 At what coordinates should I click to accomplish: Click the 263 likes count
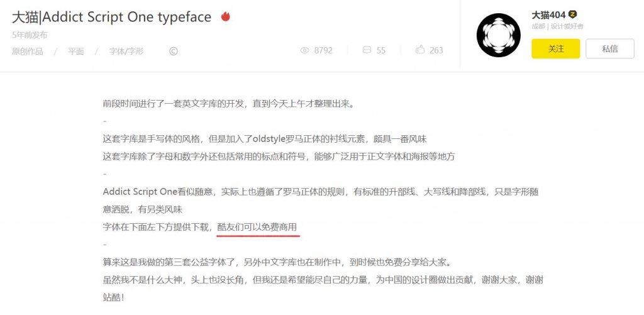pyautogui.click(x=436, y=50)
